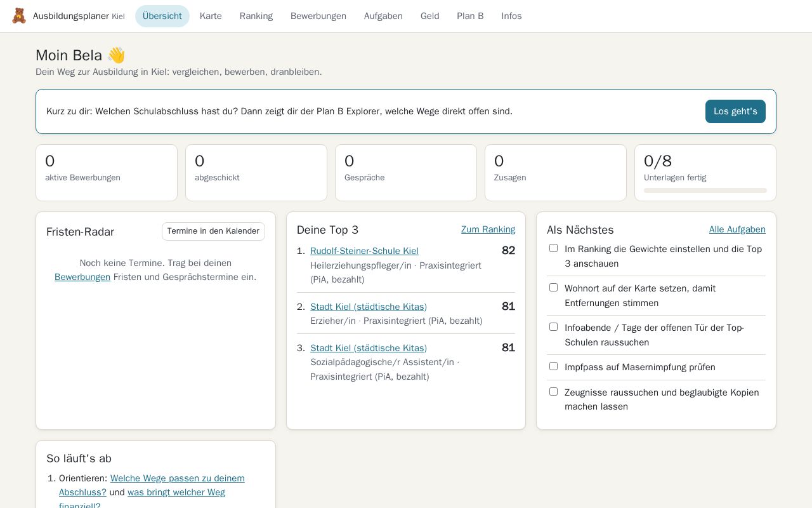Viewport: 812px width, 508px height.
Task: Follow the Bewerbungen link in Fristen-Radar
Action: point(82,277)
